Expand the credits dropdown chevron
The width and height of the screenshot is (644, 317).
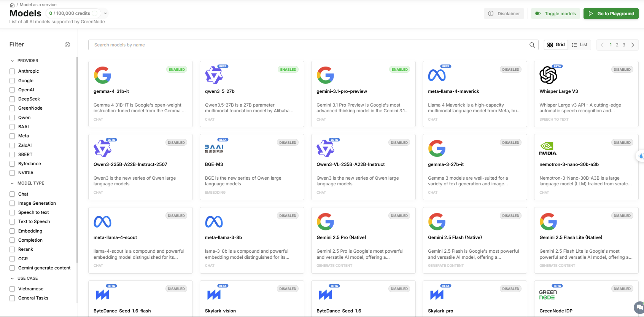(x=105, y=13)
